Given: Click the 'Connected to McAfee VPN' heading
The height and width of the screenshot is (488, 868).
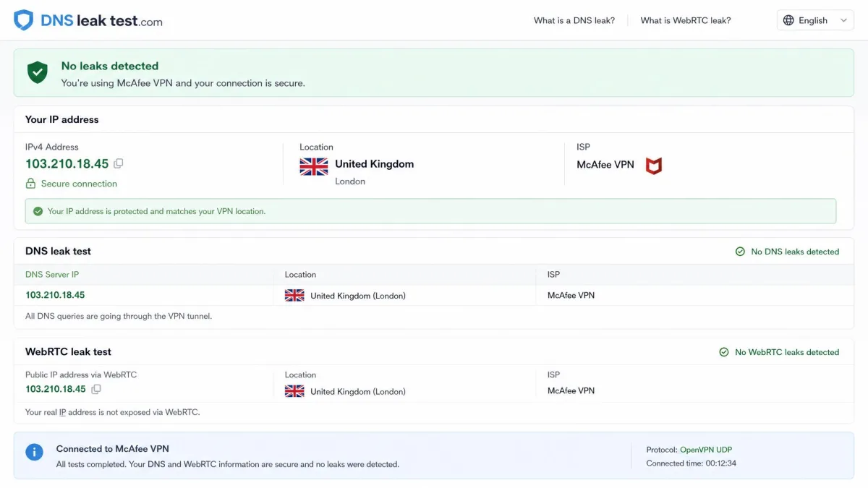Looking at the screenshot, I should click(113, 449).
